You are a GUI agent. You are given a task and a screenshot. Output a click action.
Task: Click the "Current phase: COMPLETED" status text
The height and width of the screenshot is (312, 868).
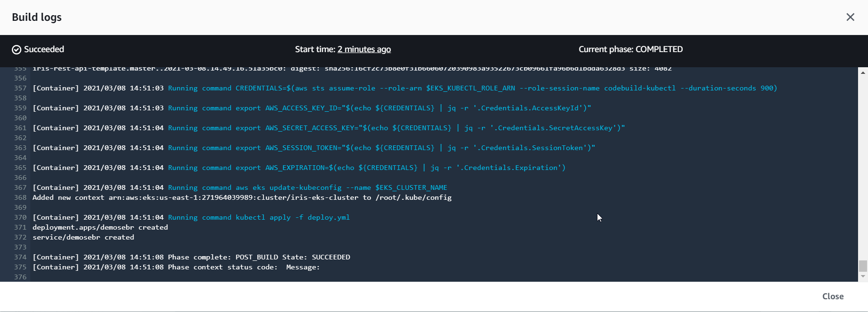[630, 49]
